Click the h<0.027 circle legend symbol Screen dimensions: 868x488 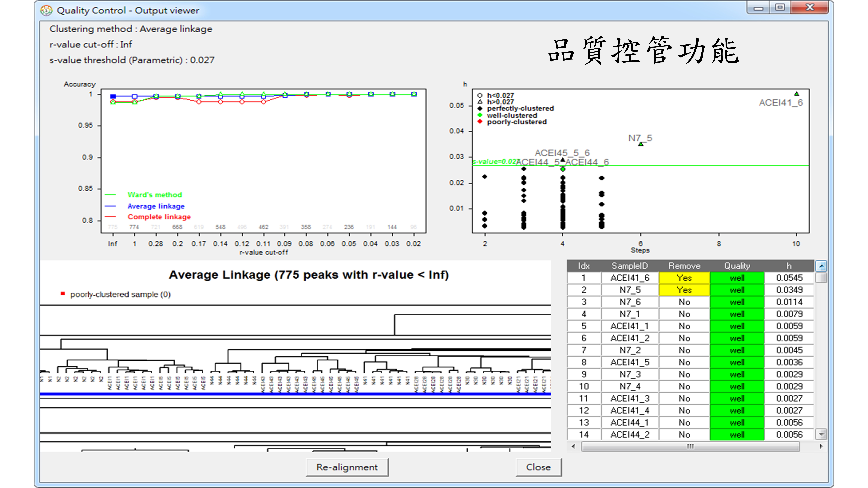coord(480,95)
